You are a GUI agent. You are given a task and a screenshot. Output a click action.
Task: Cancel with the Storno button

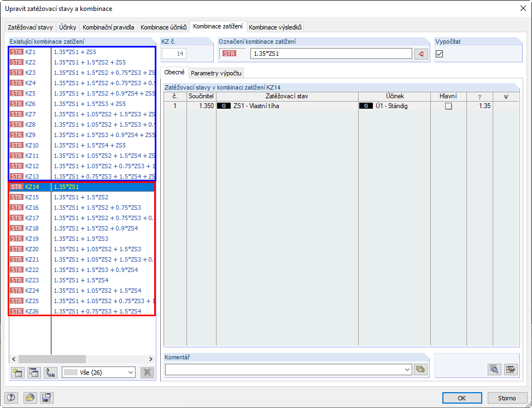pyautogui.click(x=507, y=398)
